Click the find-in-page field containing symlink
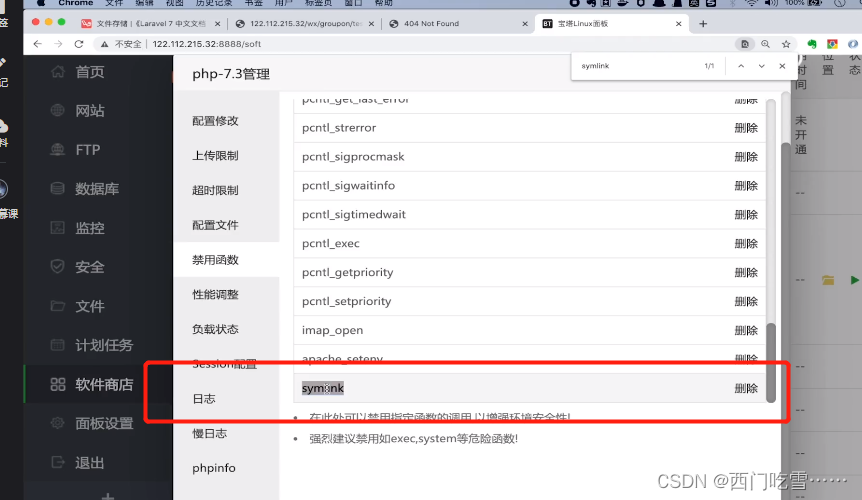Image resolution: width=862 pixels, height=500 pixels. point(638,66)
